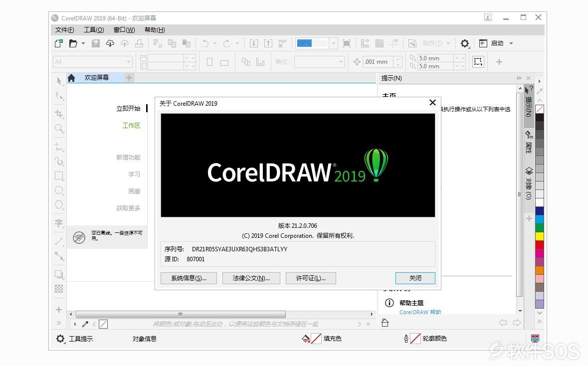This screenshot has height=366, width=588.
Task: Click the Fill color bucket icon
Action: (x=306, y=339)
